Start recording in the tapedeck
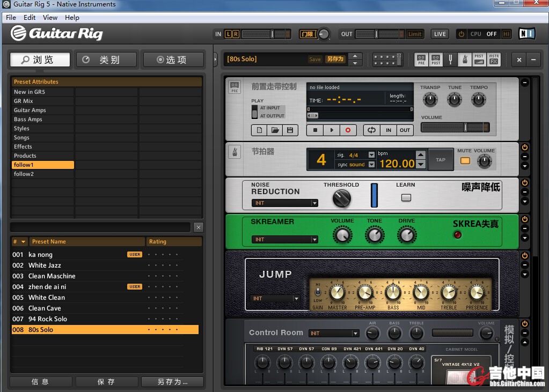 click(x=348, y=130)
